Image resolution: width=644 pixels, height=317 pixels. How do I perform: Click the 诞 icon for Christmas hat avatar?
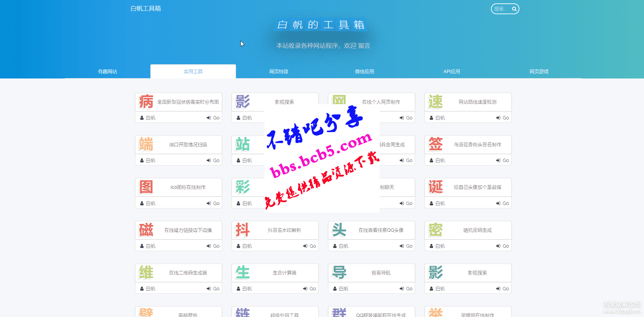pyautogui.click(x=435, y=187)
